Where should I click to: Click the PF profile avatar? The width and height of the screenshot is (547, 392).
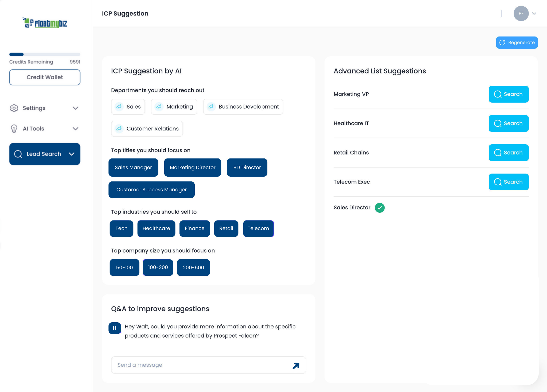pyautogui.click(x=521, y=13)
